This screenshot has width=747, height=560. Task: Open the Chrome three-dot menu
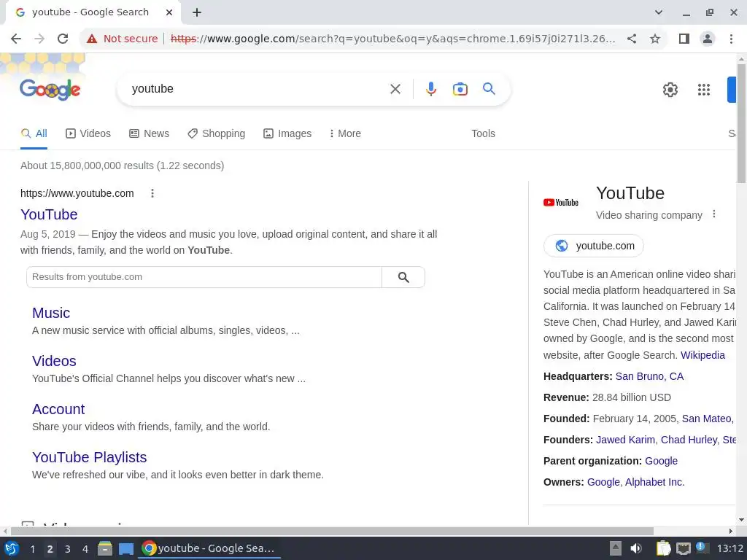pyautogui.click(x=731, y=39)
